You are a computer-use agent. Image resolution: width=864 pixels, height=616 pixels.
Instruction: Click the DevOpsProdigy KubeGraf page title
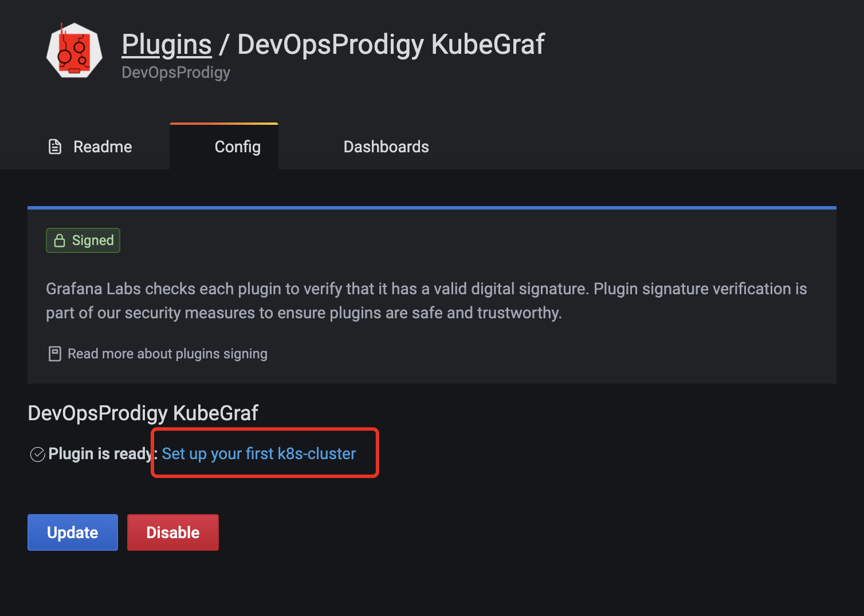tap(391, 45)
